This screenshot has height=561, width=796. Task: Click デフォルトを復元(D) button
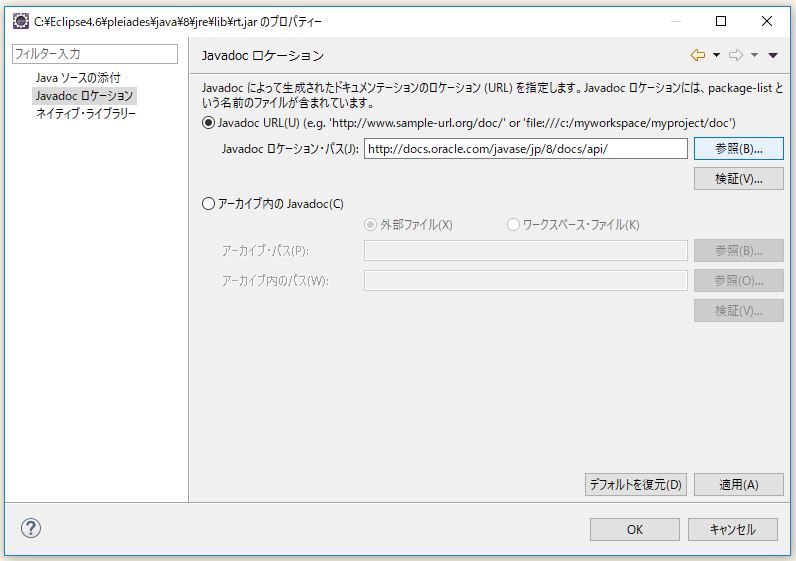click(636, 484)
